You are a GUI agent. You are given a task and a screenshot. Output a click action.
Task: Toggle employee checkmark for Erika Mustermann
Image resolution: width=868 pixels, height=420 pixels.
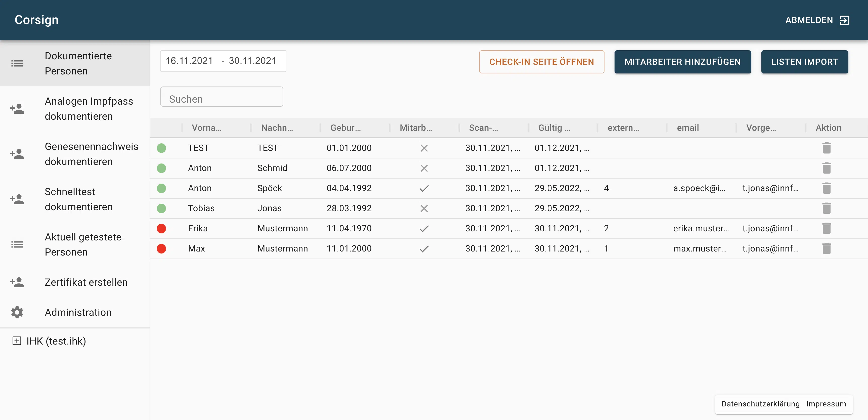pos(424,228)
